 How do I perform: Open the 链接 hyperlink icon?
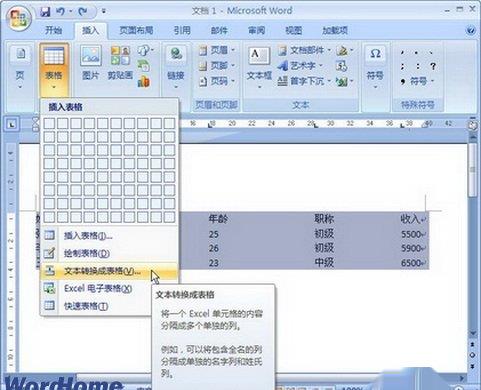pos(176,68)
